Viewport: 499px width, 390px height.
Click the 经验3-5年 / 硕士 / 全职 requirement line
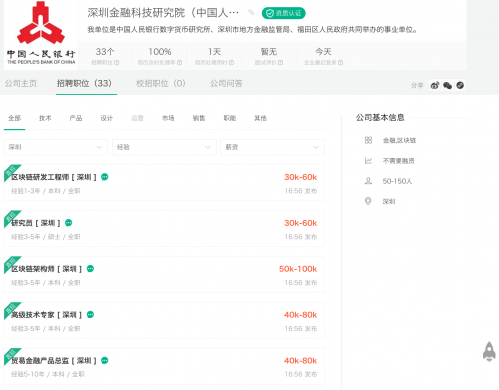pyautogui.click(x=46, y=237)
